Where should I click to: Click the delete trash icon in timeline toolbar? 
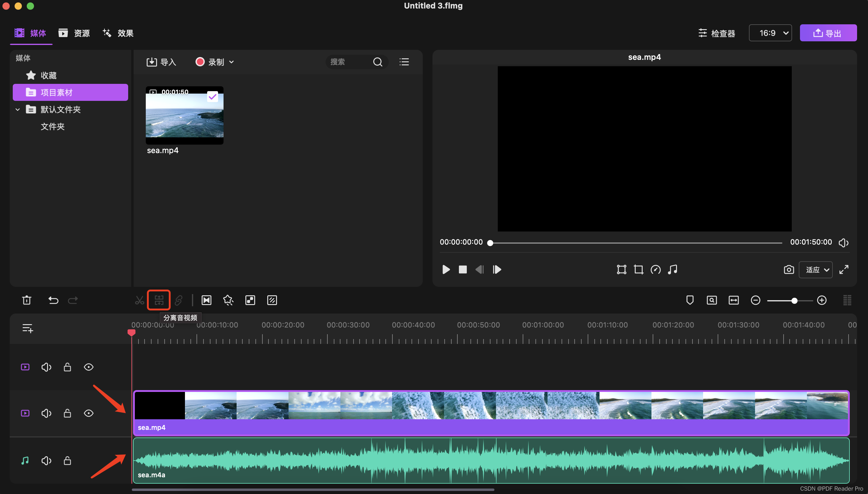tap(27, 300)
